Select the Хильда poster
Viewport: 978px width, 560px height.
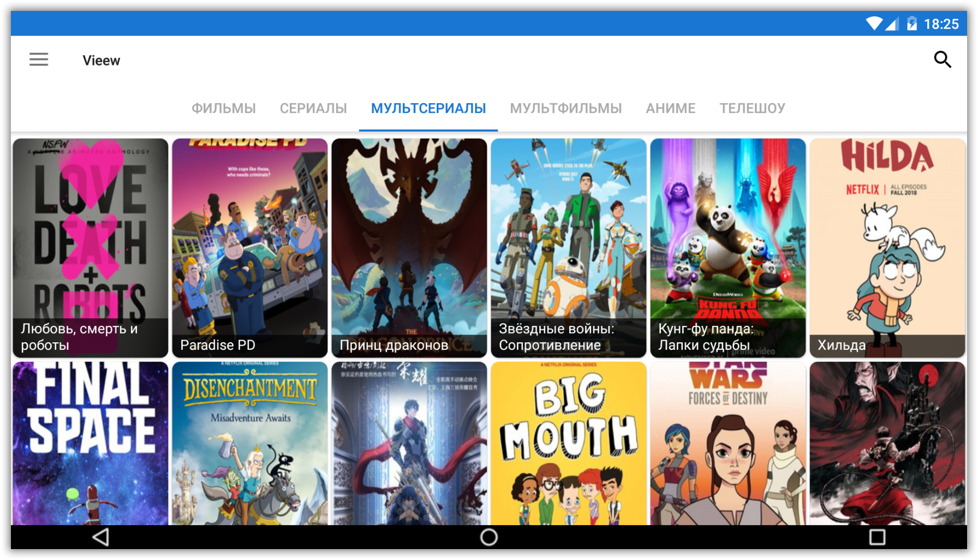(887, 248)
